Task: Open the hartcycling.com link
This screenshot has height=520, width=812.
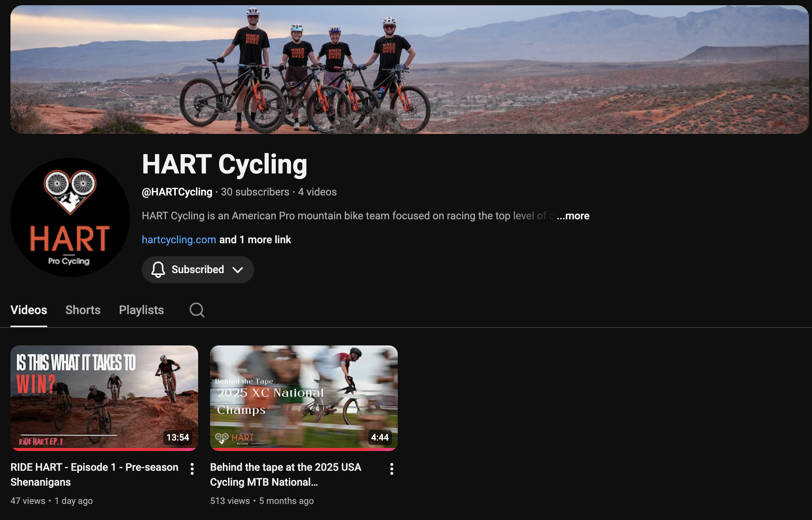Action: pos(179,239)
